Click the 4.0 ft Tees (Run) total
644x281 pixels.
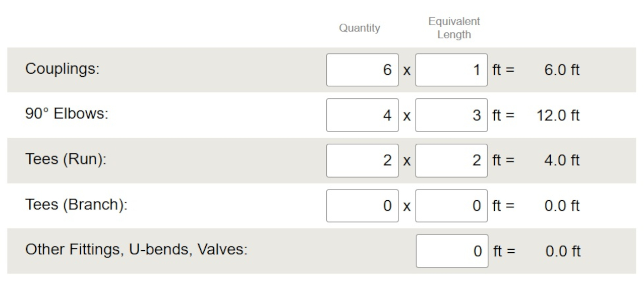click(562, 160)
